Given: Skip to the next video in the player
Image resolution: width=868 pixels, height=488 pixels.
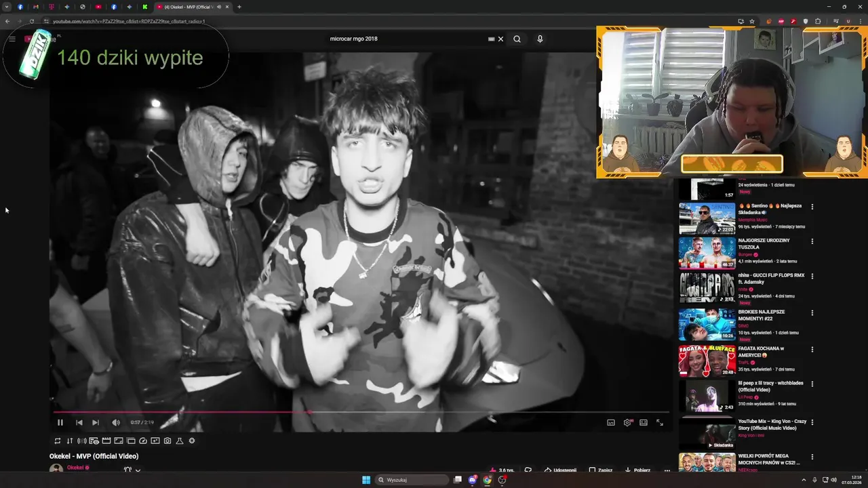Looking at the screenshot, I should [96, 422].
